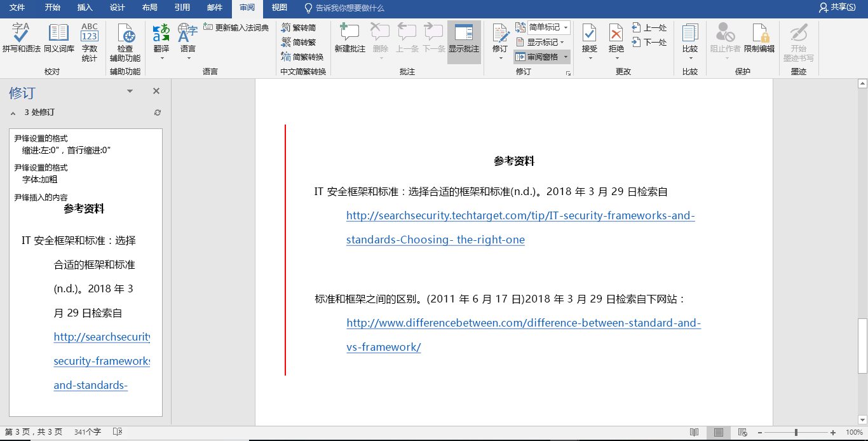Select the 字体:加粗 revision entry
This screenshot has height=441, width=868.
[40, 179]
